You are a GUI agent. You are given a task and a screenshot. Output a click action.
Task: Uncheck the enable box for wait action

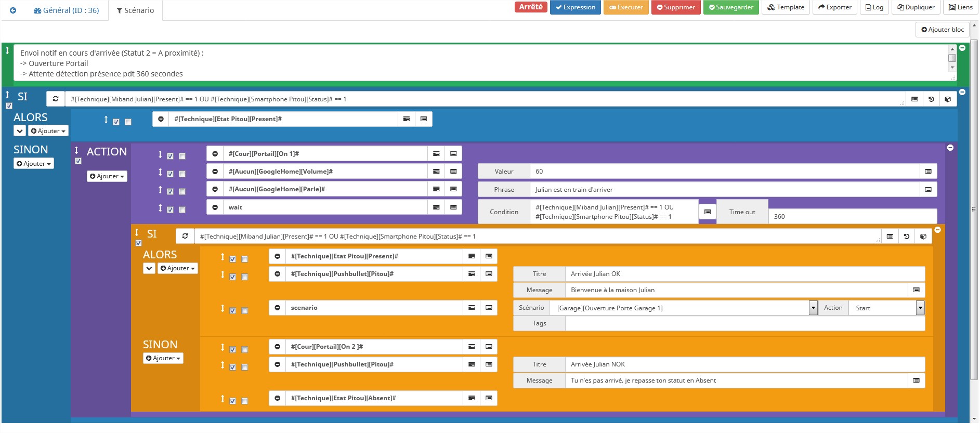click(x=170, y=210)
